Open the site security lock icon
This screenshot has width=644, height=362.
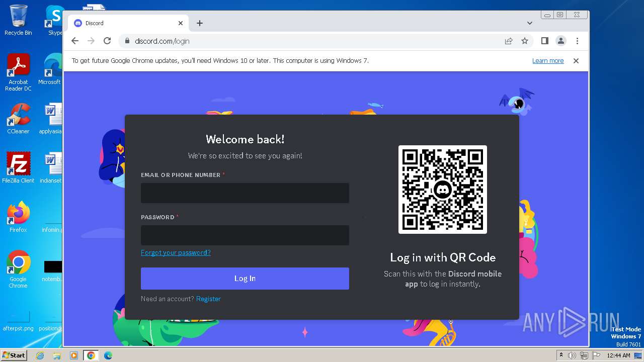click(x=127, y=41)
